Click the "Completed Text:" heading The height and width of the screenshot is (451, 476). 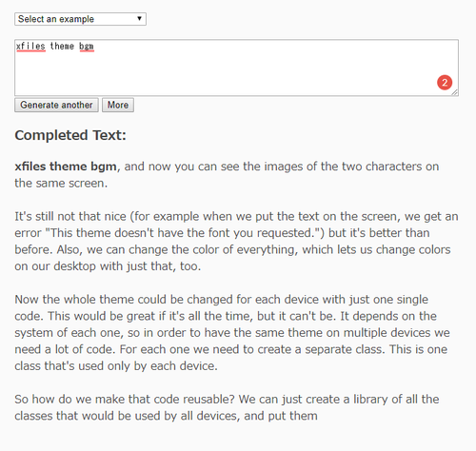point(70,135)
